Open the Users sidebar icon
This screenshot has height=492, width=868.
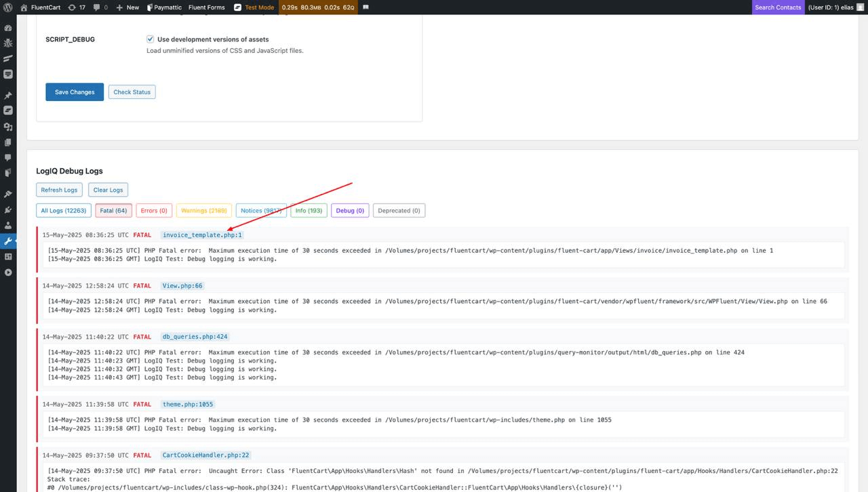[8, 226]
